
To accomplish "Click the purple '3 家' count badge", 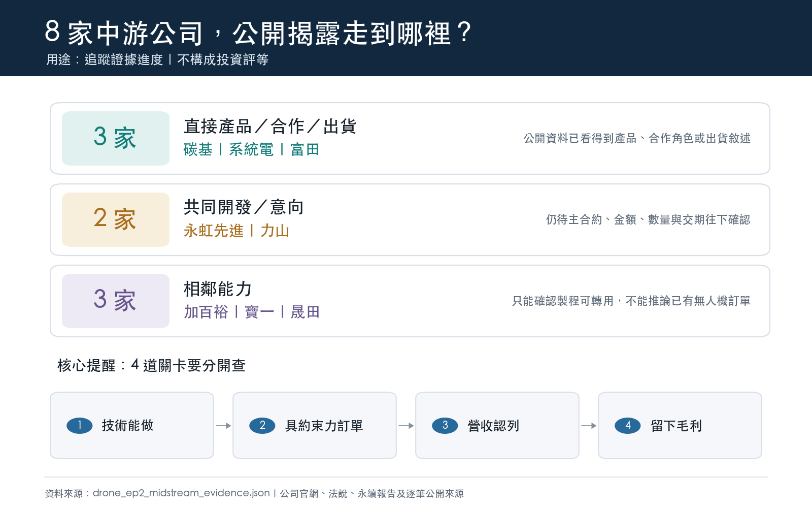I will click(x=116, y=301).
